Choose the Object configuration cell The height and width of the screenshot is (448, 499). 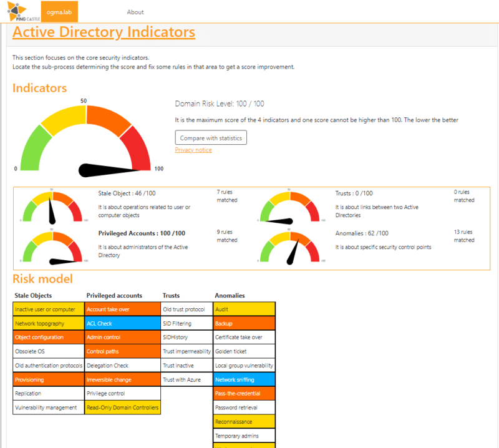click(x=49, y=338)
